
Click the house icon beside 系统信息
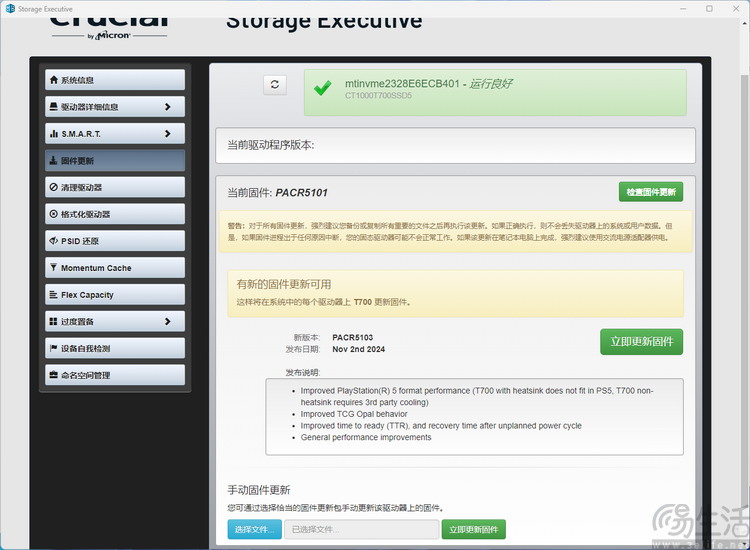(x=54, y=80)
